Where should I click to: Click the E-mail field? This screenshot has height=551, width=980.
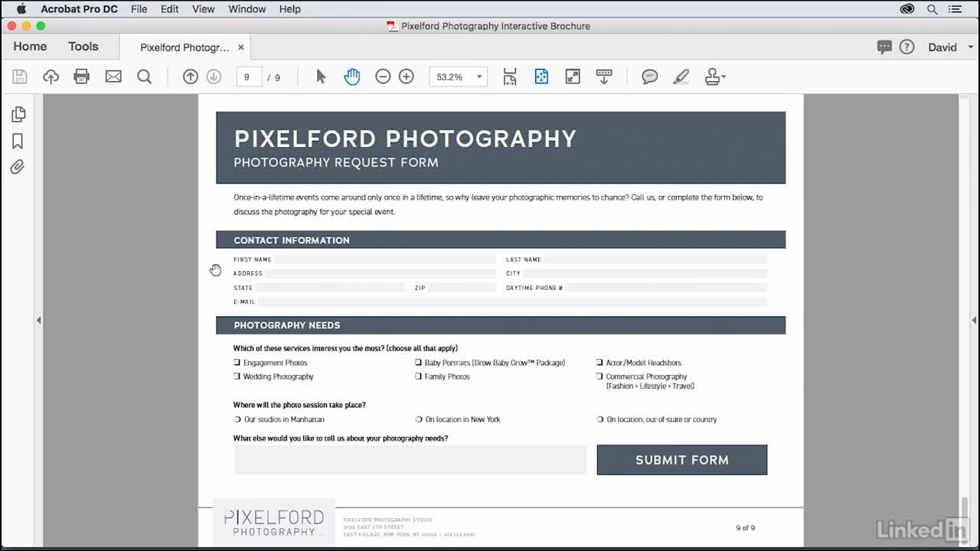(x=513, y=302)
